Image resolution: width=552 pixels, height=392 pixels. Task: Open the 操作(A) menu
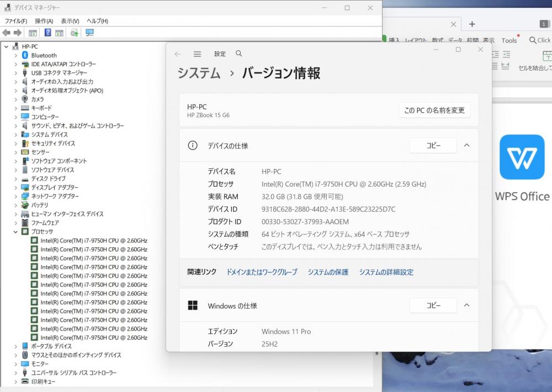click(x=44, y=21)
